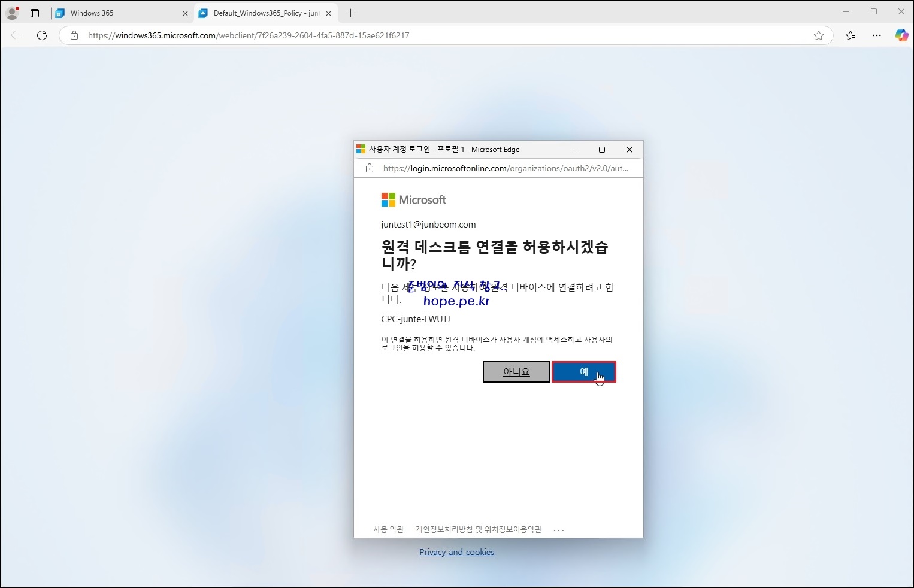Open Edge Settings and more menu

pos(877,35)
